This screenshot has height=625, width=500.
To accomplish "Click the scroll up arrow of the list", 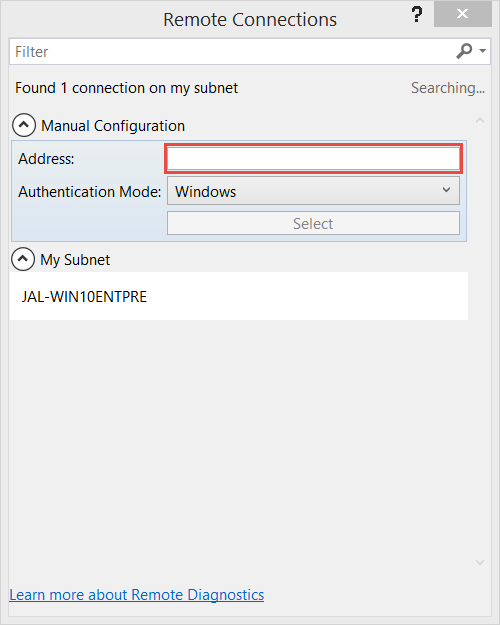I will (x=480, y=120).
